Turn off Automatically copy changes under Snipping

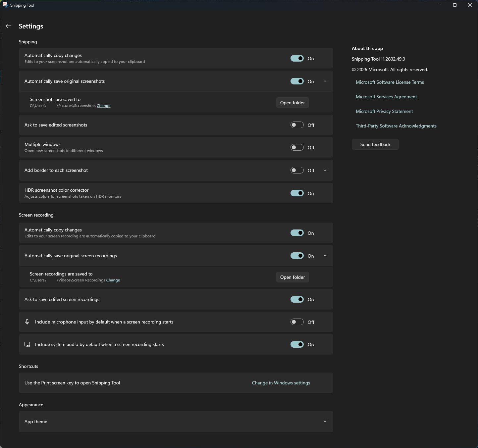tap(297, 59)
